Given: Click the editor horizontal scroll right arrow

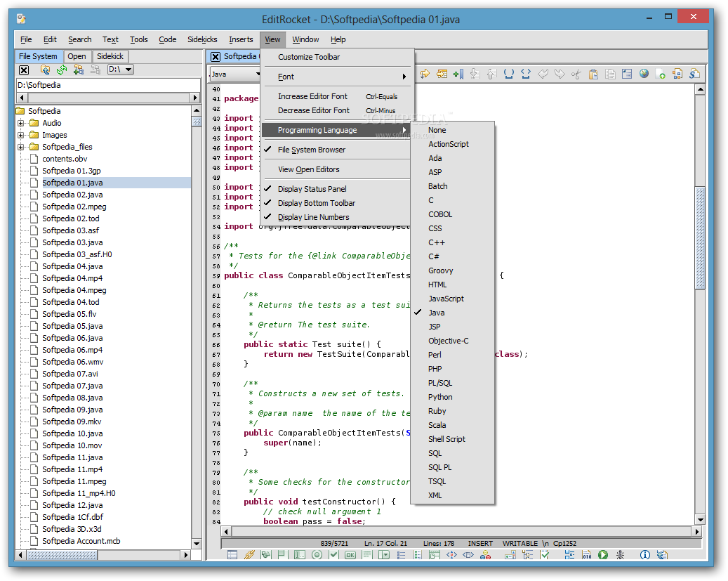Looking at the screenshot, I should (x=696, y=531).
